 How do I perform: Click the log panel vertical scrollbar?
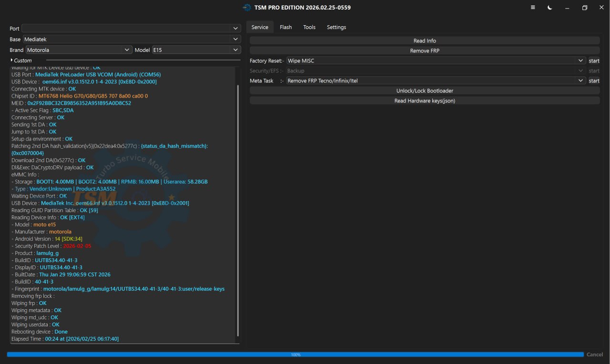[x=238, y=210]
